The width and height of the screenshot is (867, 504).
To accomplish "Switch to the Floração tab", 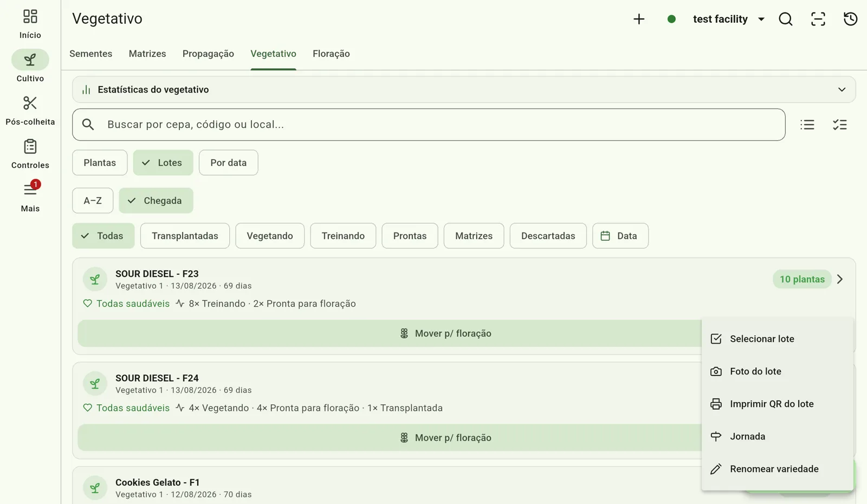I will [x=331, y=54].
